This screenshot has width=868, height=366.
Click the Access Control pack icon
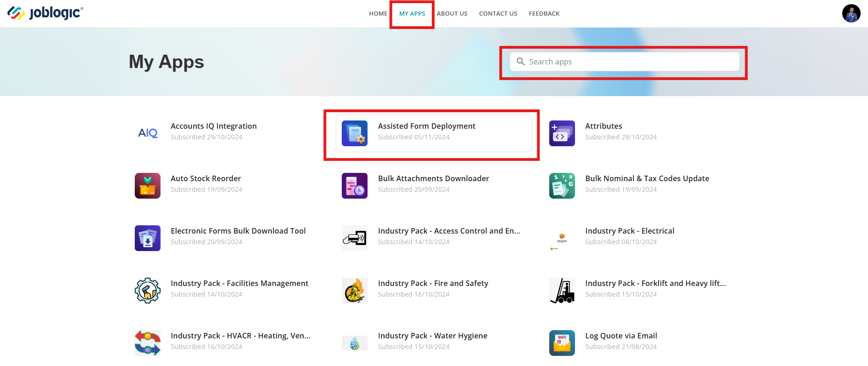tap(355, 238)
